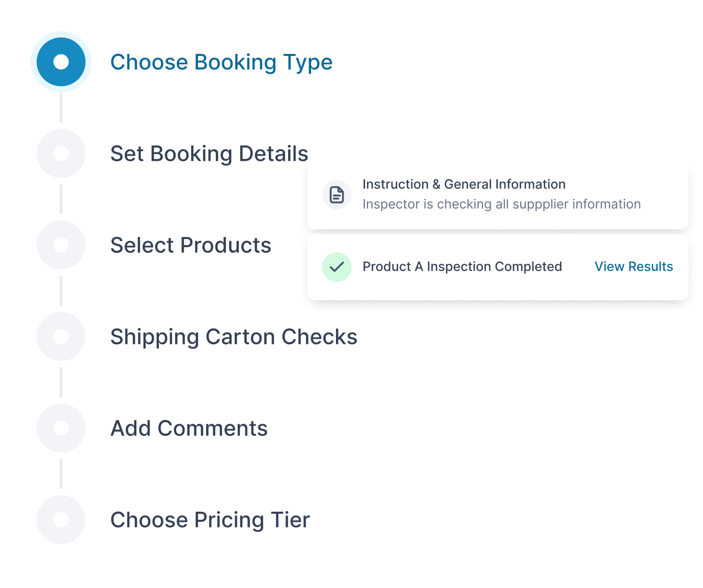Open the Select Products step label
This screenshot has height=588, width=703.
click(x=190, y=246)
